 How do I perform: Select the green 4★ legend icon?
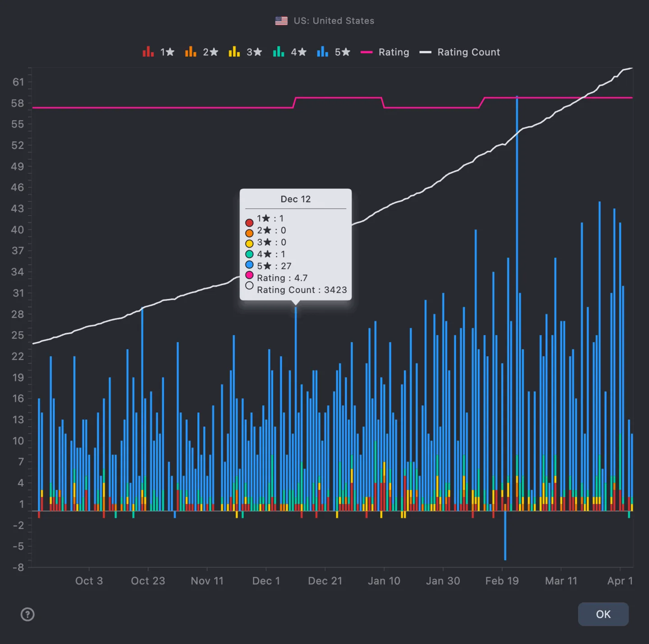tap(278, 52)
